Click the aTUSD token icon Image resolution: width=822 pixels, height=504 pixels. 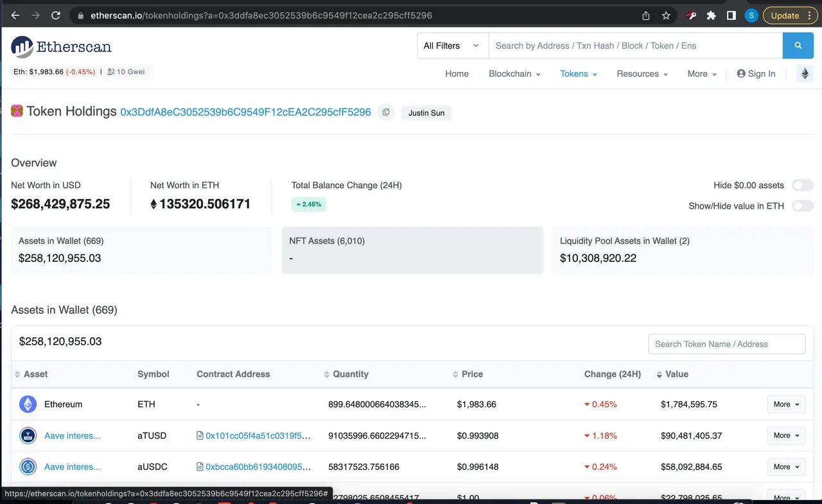click(28, 436)
